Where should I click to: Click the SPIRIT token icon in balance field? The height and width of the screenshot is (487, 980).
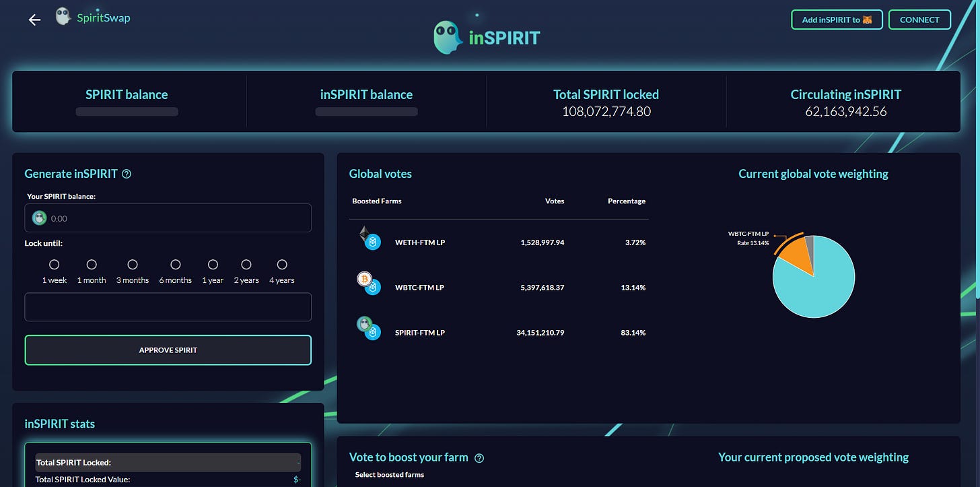coord(39,218)
